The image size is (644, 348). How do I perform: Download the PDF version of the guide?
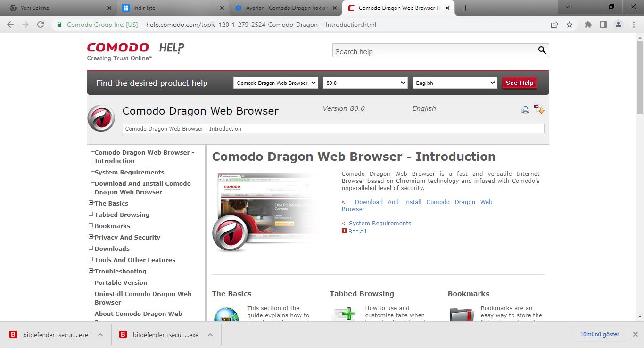coord(539,109)
